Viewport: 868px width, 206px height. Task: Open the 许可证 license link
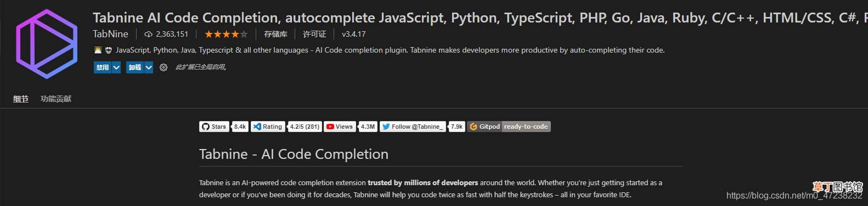pos(314,34)
